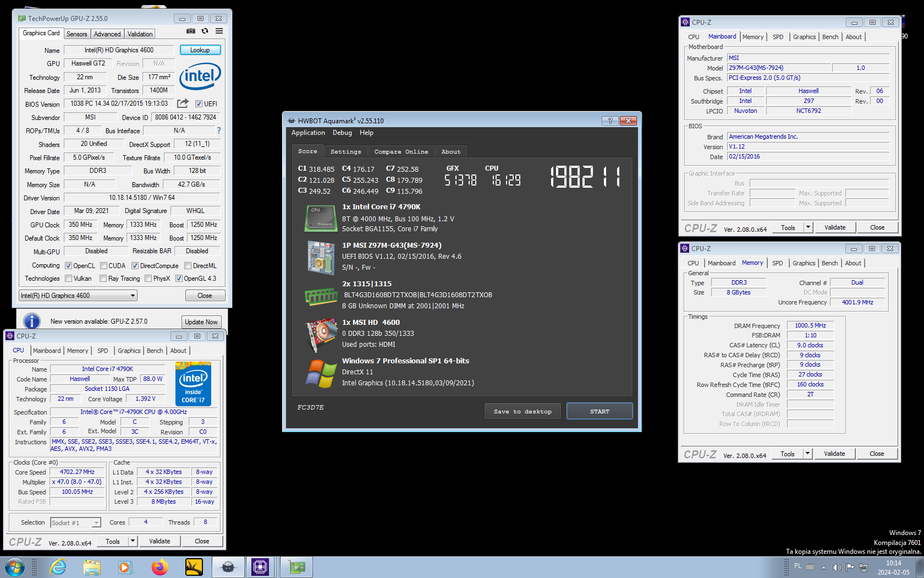The height and width of the screenshot is (578, 924).
Task: Click Validate in the CPU-Z Memory window
Action: tap(834, 454)
